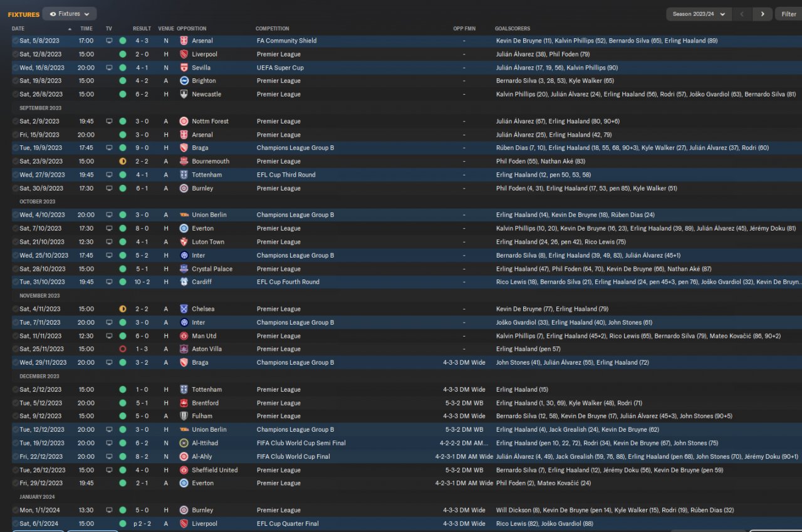
Task: Click the Brentford club badge
Action: pyautogui.click(x=184, y=403)
